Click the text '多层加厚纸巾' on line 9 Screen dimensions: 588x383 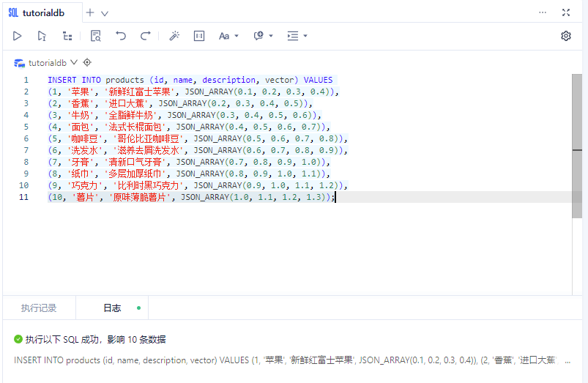(x=135, y=174)
